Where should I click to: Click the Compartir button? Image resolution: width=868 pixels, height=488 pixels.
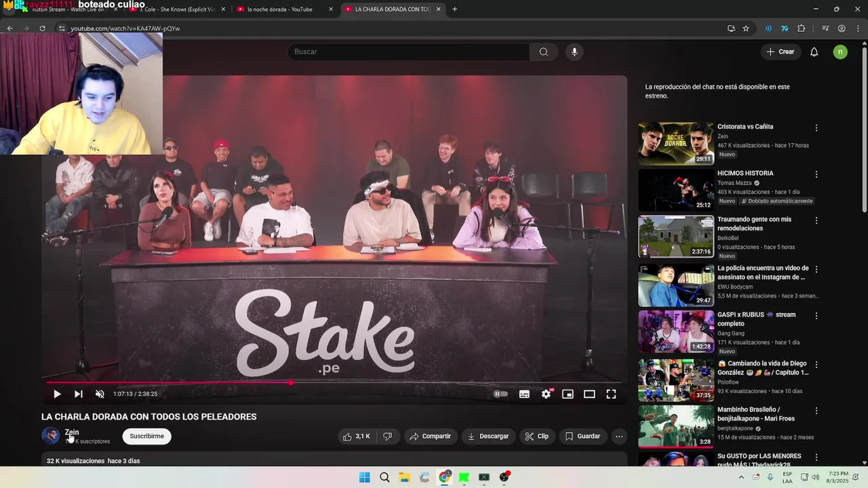[431, 436]
